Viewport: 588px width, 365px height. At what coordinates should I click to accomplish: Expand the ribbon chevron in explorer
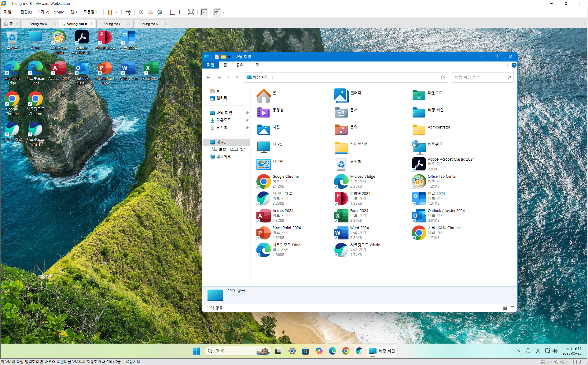507,65
